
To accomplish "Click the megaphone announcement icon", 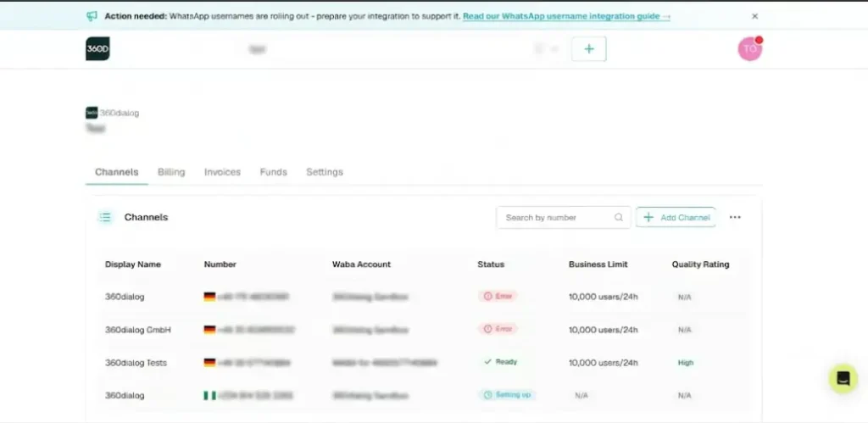I will (92, 16).
